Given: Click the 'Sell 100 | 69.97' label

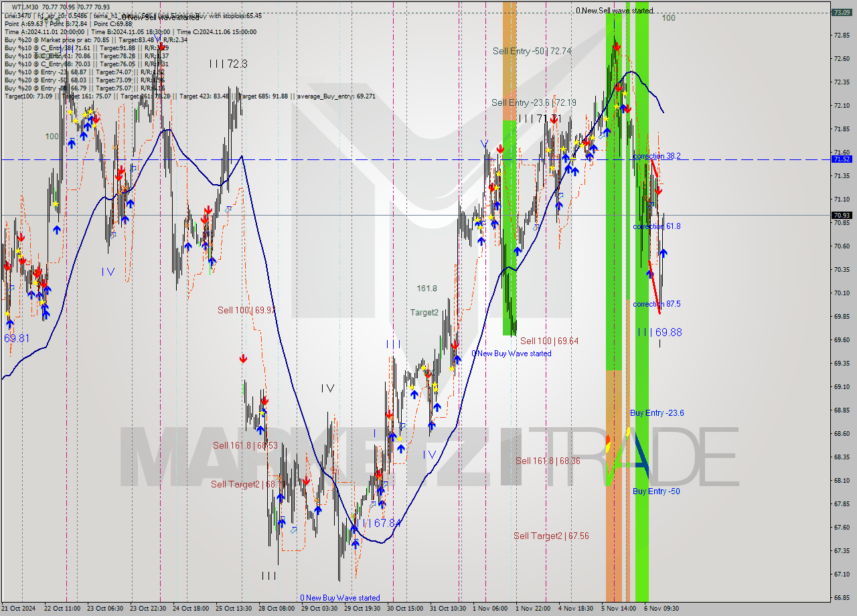Looking at the screenshot, I should point(246,311).
